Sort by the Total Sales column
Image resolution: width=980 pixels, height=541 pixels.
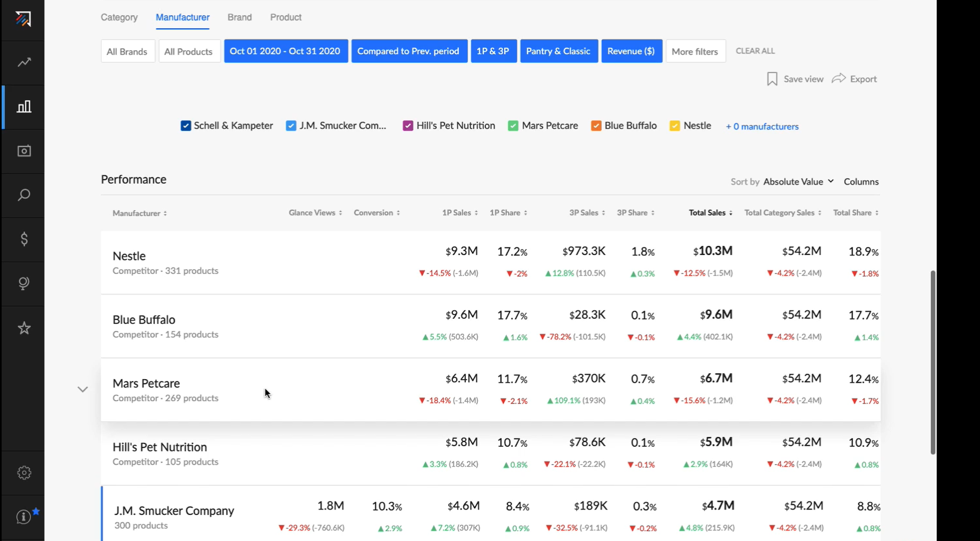[x=711, y=213]
